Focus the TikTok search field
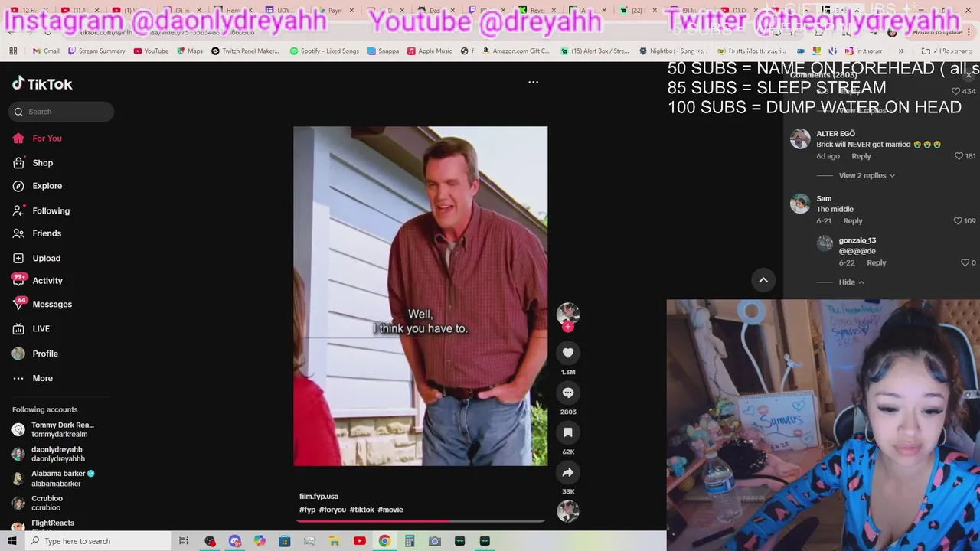 click(61, 112)
